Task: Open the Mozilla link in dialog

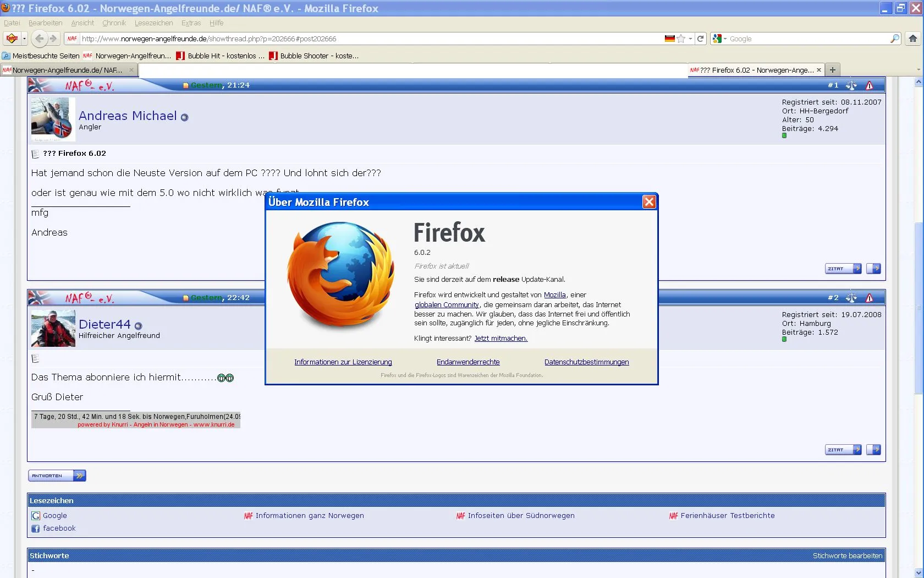Action: pyautogui.click(x=554, y=295)
